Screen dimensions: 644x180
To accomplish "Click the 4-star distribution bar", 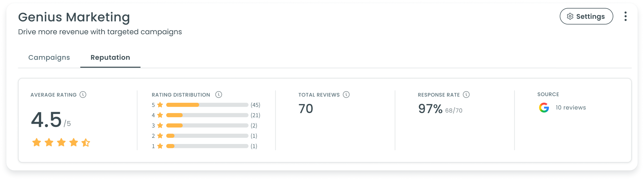I will click(x=207, y=115).
